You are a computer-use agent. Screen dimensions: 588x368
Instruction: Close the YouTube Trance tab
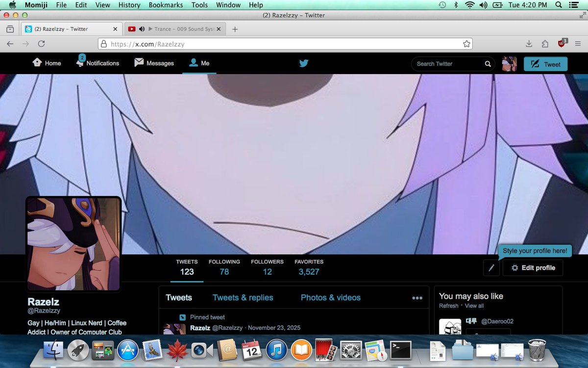click(219, 29)
